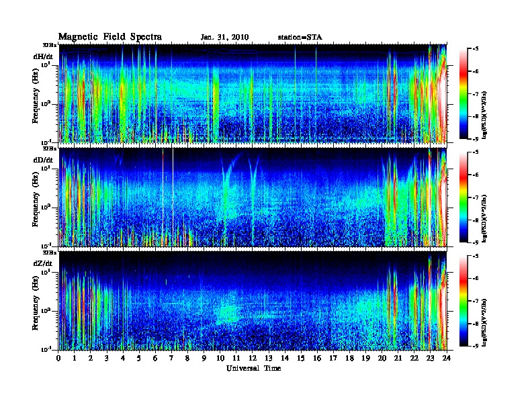Click hour tick label "10" on time axis
The image size is (532, 411).
pos(220,358)
